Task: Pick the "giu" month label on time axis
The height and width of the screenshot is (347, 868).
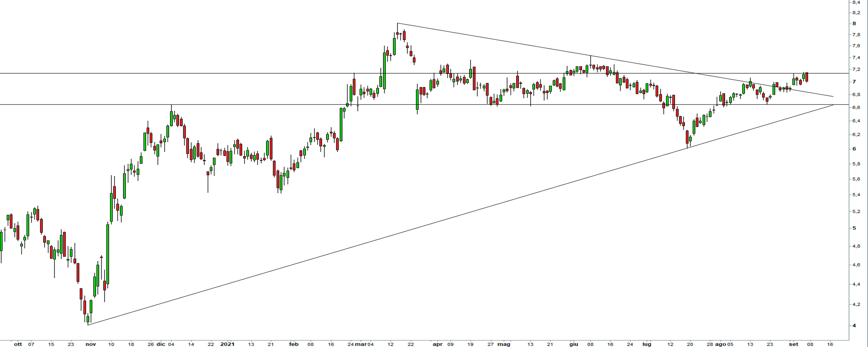Action: (x=574, y=344)
